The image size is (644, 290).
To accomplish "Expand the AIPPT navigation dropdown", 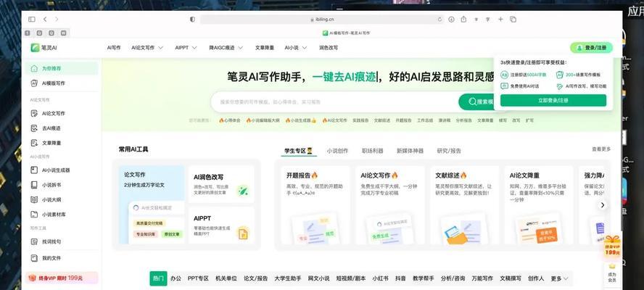I will click(186, 48).
